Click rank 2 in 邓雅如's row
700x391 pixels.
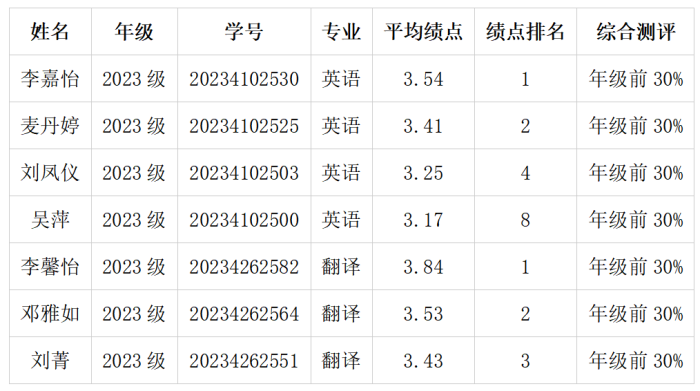(x=525, y=314)
